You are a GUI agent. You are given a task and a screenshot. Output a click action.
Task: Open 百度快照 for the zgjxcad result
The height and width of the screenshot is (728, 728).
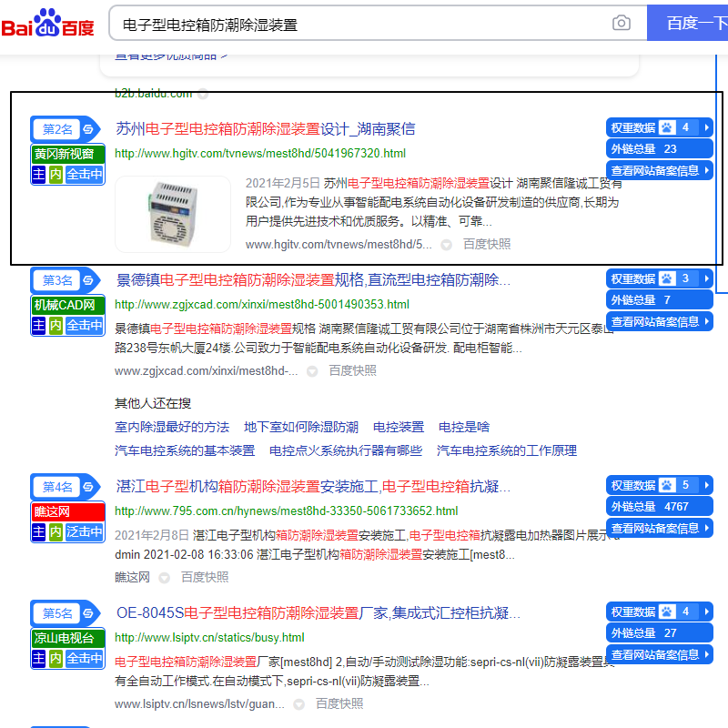tap(352, 370)
